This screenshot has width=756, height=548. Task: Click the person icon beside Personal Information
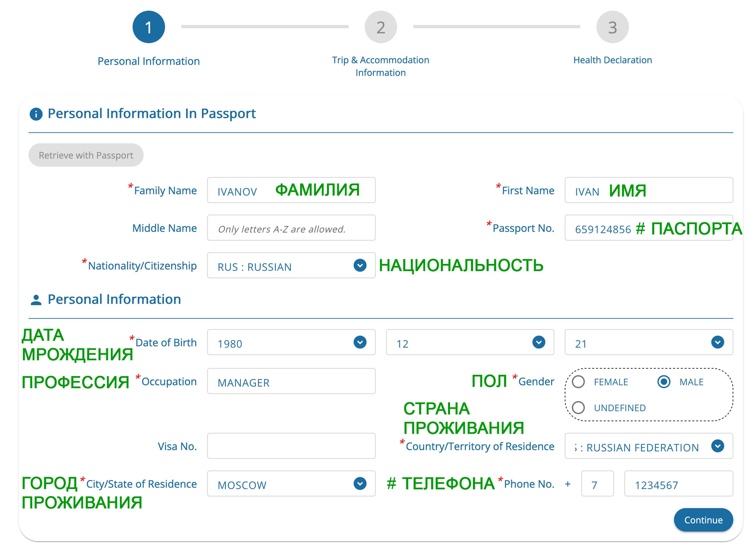(x=36, y=300)
